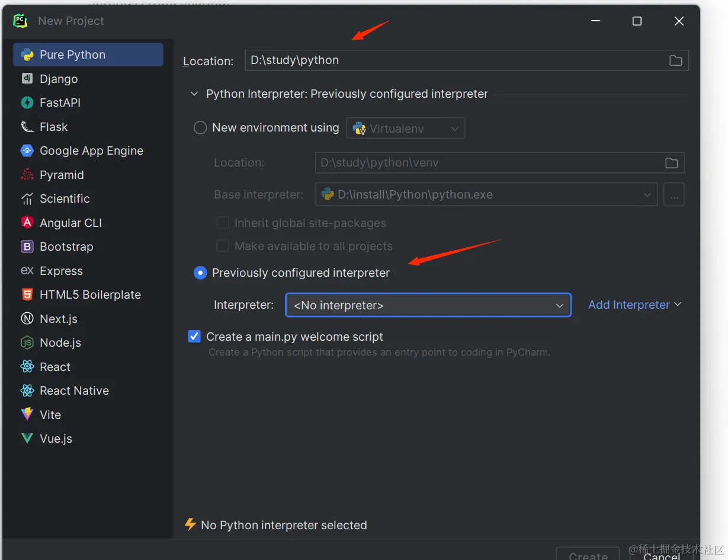
Task: Open base interpreter browse ellipsis button
Action: [674, 194]
